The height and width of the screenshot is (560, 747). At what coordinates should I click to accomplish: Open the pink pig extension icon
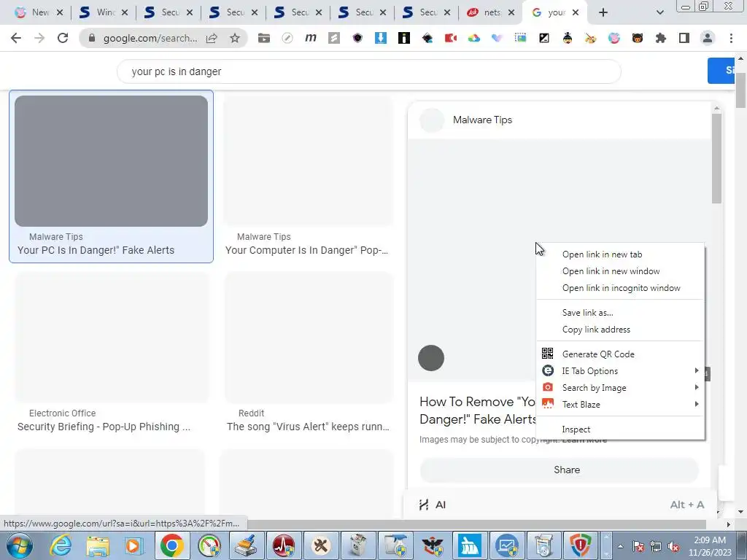614,38
